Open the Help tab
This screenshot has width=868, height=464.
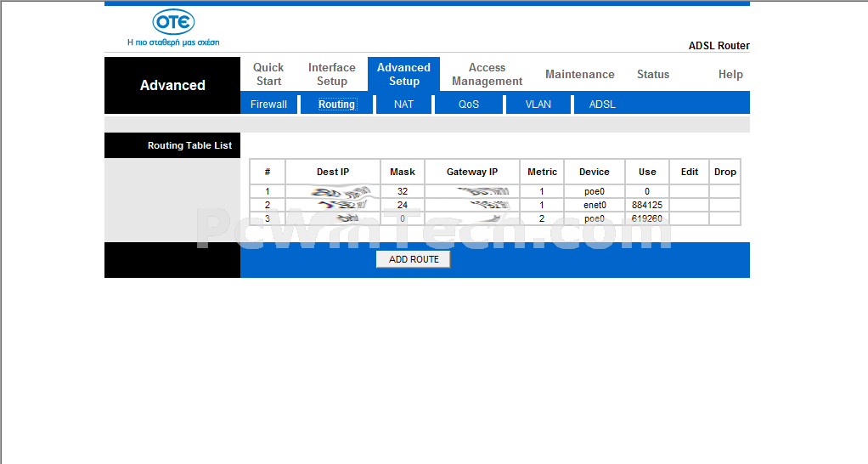730,74
